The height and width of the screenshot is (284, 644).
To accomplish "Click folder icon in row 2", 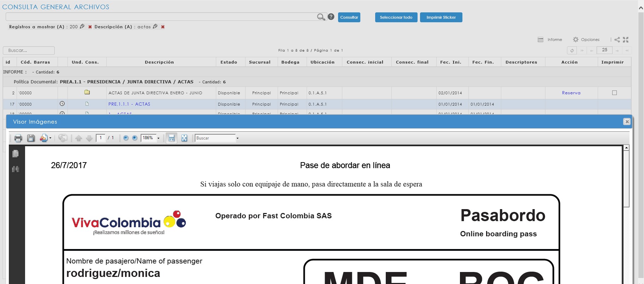I will (87, 92).
